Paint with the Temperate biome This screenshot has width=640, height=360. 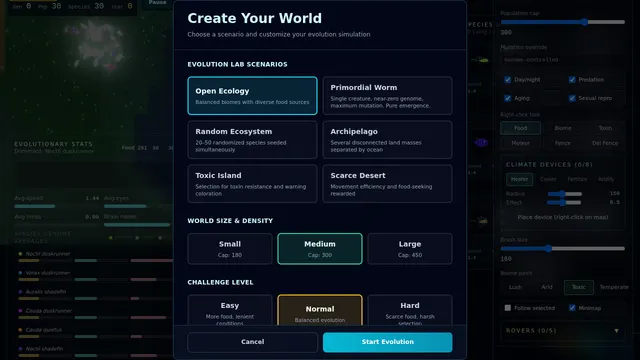pos(613,287)
